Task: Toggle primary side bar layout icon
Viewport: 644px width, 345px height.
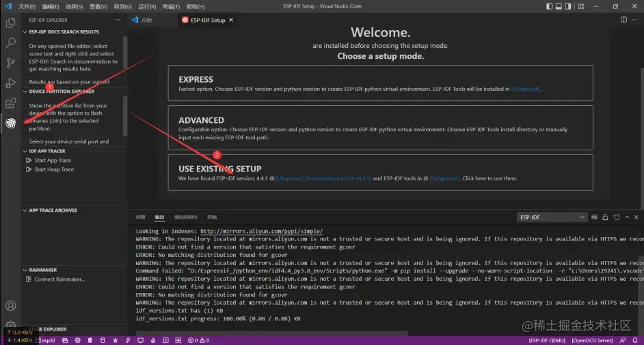Action: pyautogui.click(x=549, y=7)
